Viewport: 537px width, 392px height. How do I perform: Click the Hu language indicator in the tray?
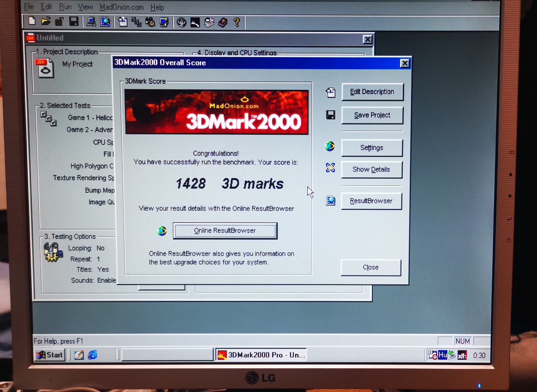click(443, 355)
